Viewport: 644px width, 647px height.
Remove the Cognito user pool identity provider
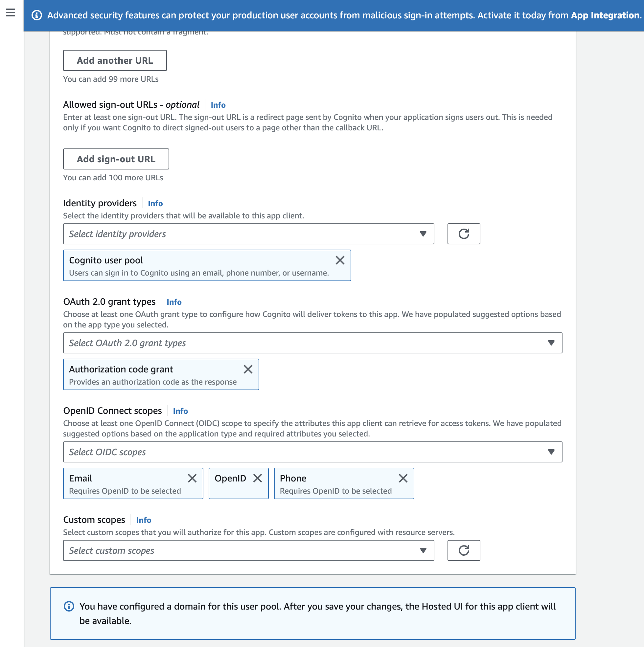340,260
